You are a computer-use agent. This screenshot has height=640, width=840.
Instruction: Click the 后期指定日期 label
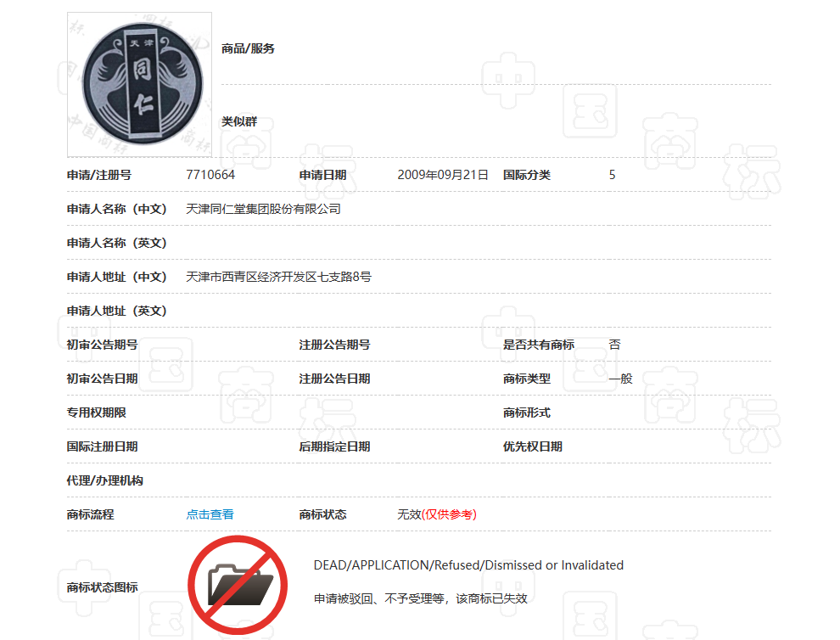pyautogui.click(x=335, y=446)
